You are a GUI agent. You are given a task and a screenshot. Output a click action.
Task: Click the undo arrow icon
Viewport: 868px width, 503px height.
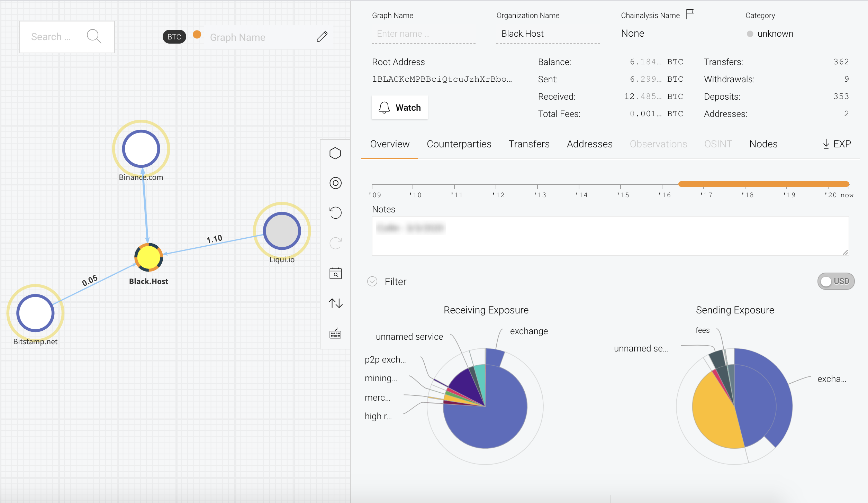(335, 212)
